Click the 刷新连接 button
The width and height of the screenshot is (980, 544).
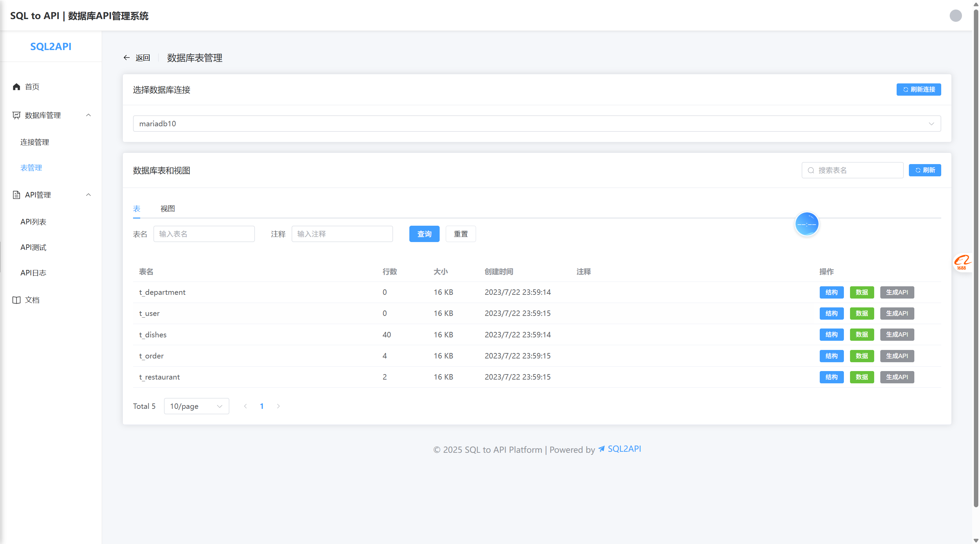tap(918, 90)
